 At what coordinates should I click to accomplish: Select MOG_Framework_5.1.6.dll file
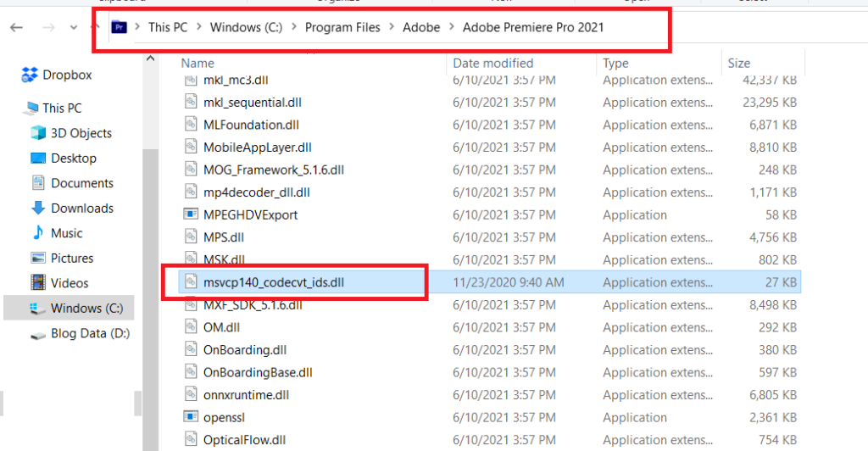(274, 170)
